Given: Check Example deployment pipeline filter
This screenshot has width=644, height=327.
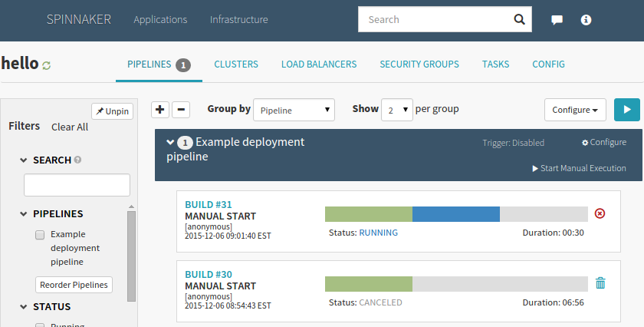Looking at the screenshot, I should click(x=40, y=235).
